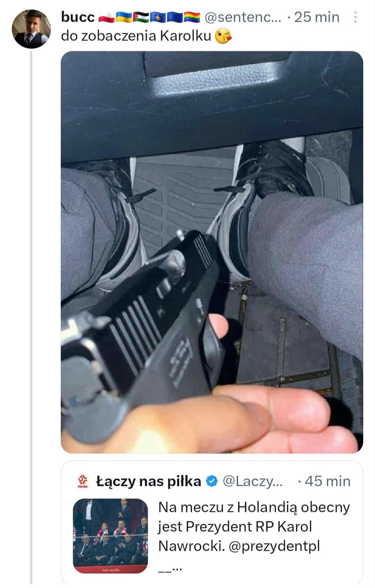
Task: Click the Polish flag emoji in the name
Action: pos(106,18)
